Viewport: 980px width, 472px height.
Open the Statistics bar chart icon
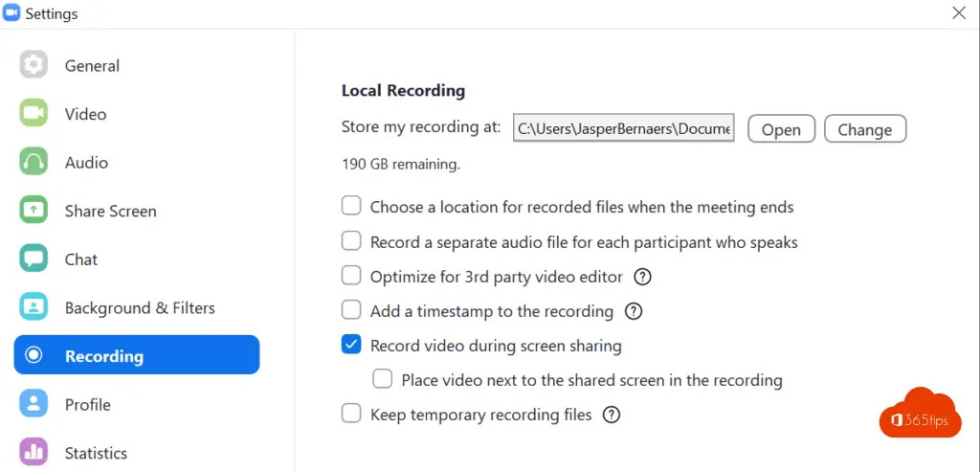pyautogui.click(x=33, y=452)
